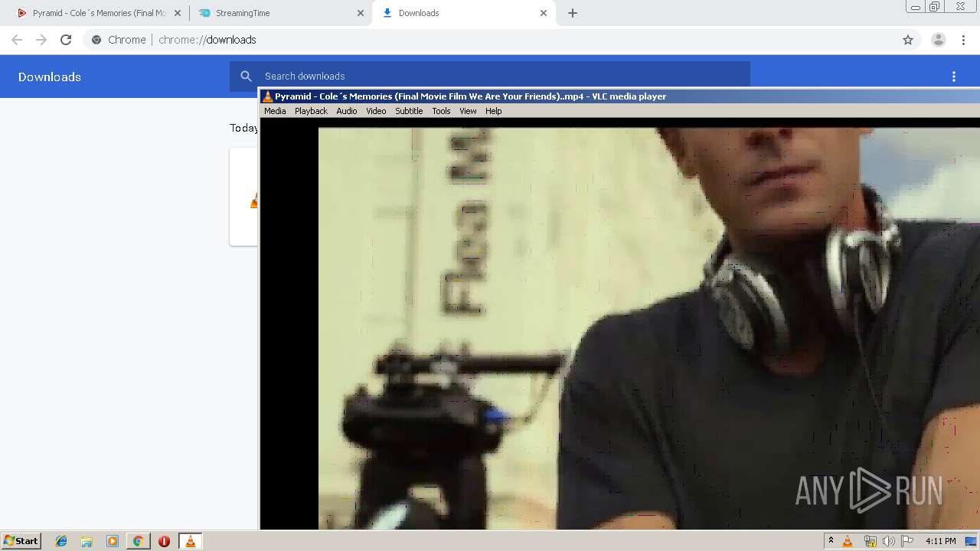Image resolution: width=980 pixels, height=551 pixels.
Task: Open the Downloads page more actions menu
Action: click(x=954, y=77)
